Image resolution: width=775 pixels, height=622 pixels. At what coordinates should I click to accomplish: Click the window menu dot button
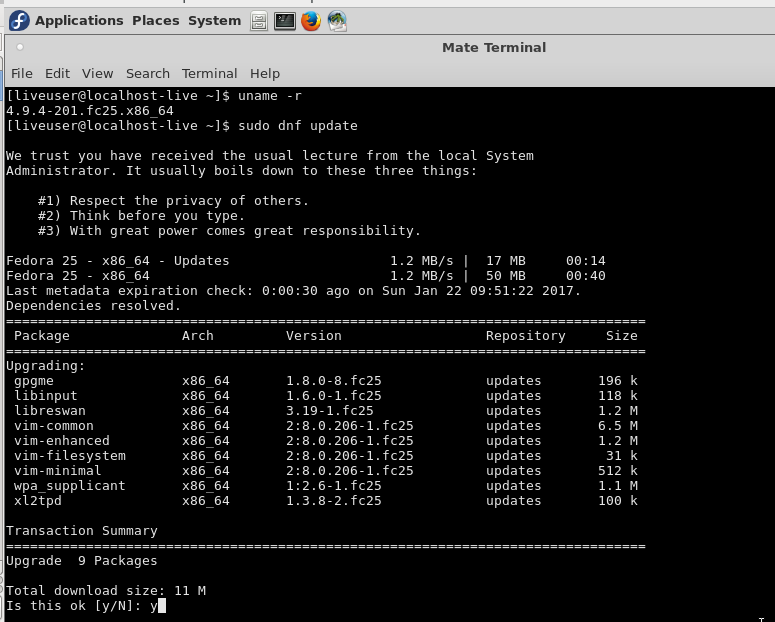click(x=20, y=47)
